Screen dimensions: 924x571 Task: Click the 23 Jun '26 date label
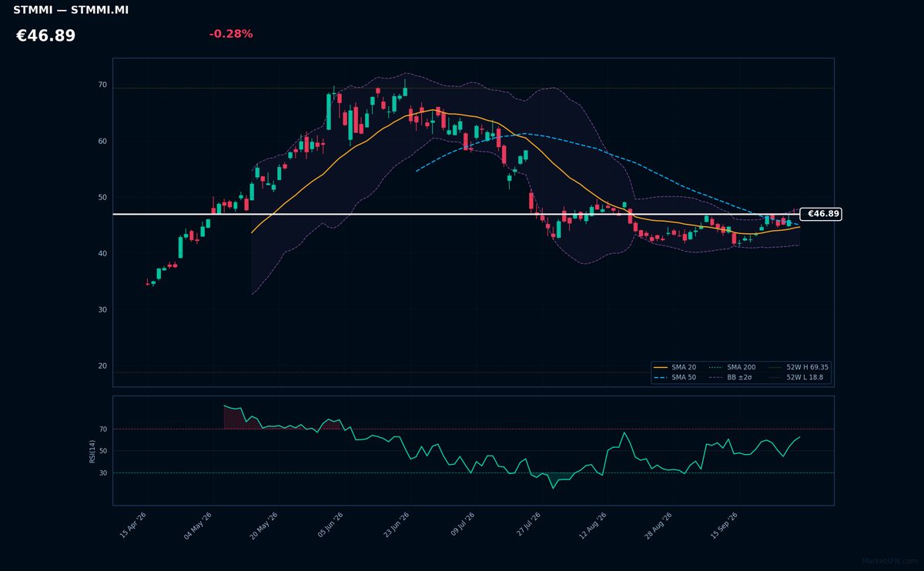[396, 526]
